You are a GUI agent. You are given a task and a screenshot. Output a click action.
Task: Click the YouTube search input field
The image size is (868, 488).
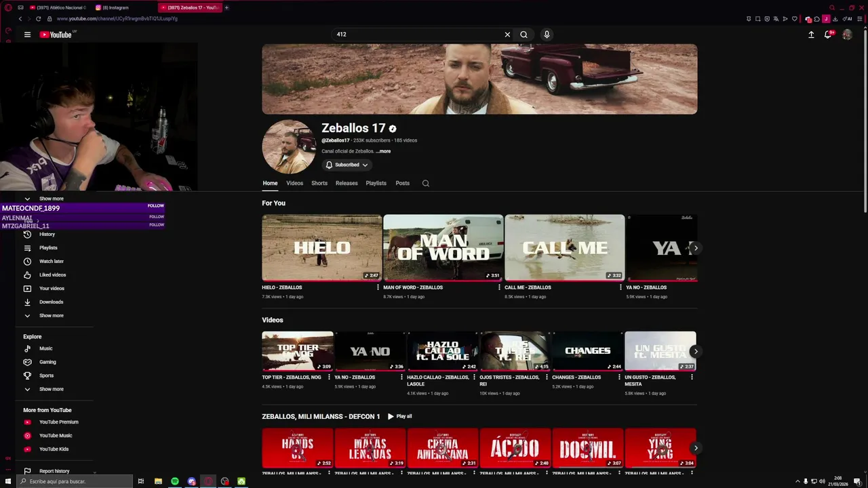coord(417,35)
